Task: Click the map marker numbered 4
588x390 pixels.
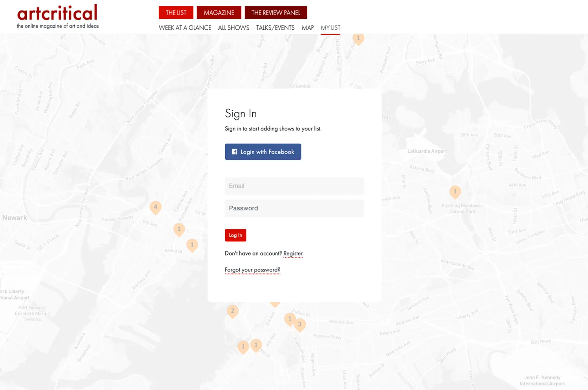Action: click(x=155, y=207)
